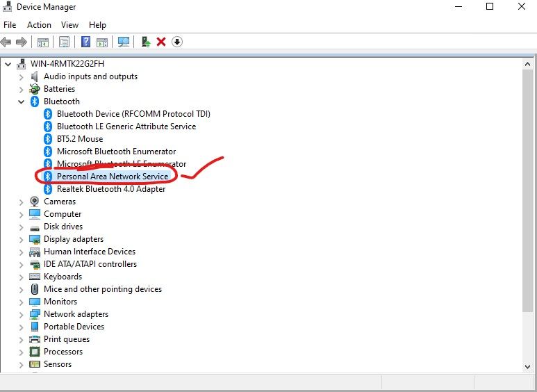Select Mice and other pointing devices
The image size is (537, 392).
pos(103,289)
